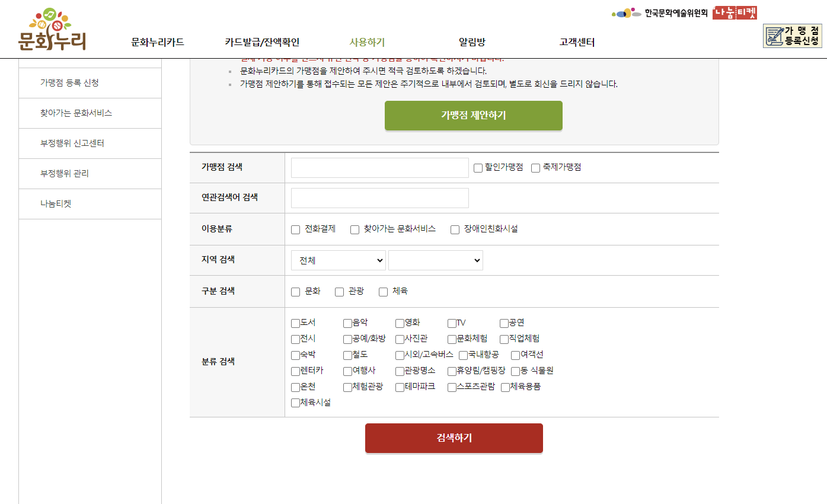This screenshot has width=827, height=504.
Task: Open the 문화누리카드 menu
Action: click(158, 42)
